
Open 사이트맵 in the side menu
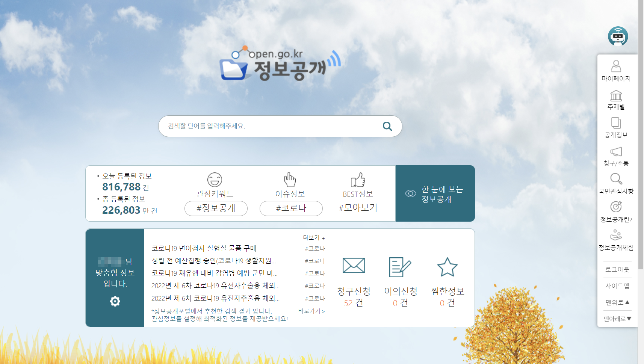point(617,286)
